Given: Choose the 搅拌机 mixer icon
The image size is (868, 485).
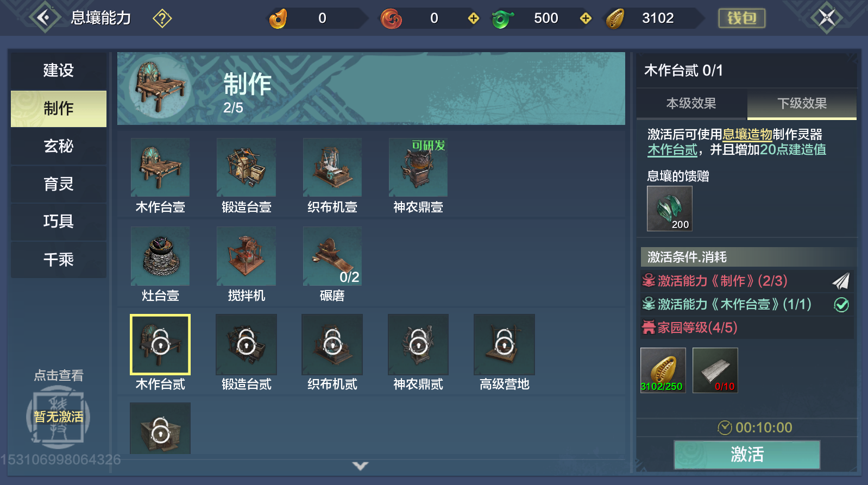Looking at the screenshot, I should (x=246, y=256).
